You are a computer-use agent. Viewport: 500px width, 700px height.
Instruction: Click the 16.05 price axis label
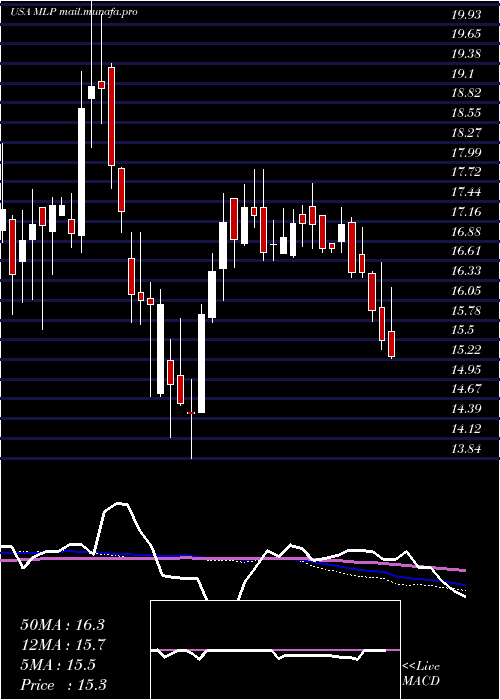click(466, 290)
